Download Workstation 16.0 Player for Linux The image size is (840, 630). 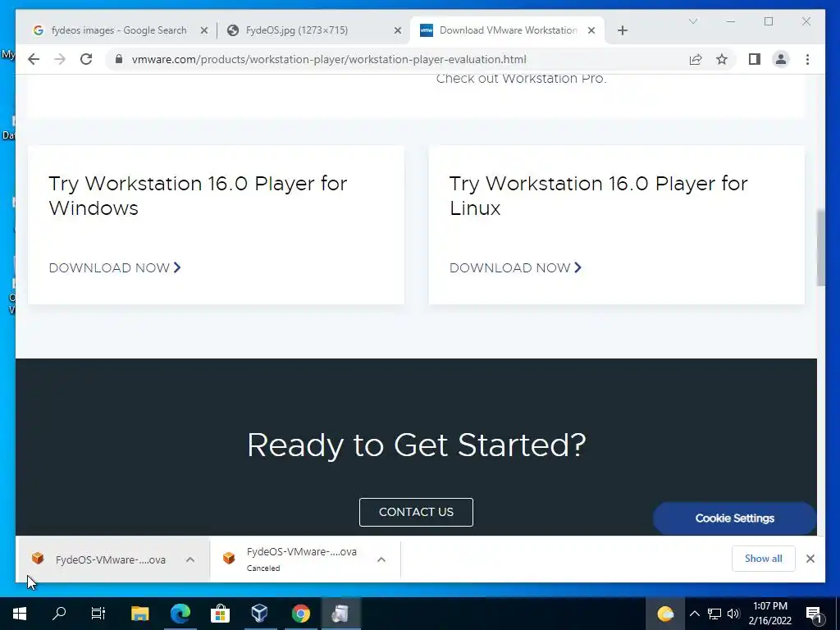[515, 268]
